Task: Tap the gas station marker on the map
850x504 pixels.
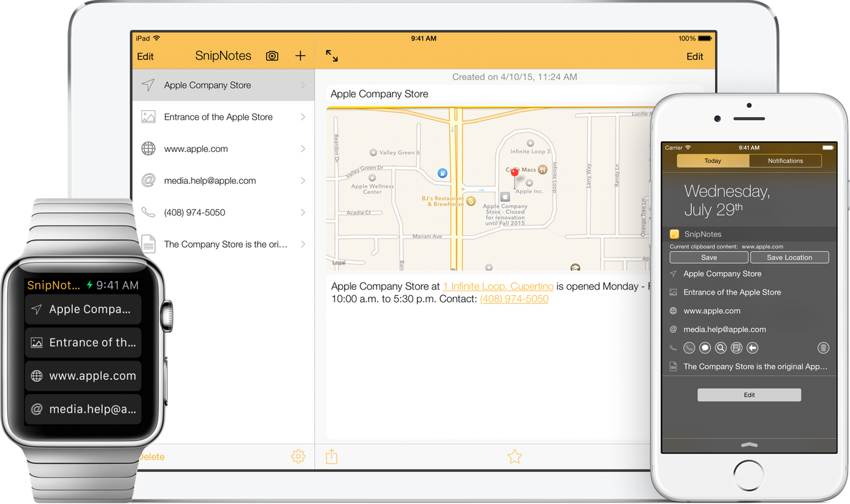Action: pos(442,174)
